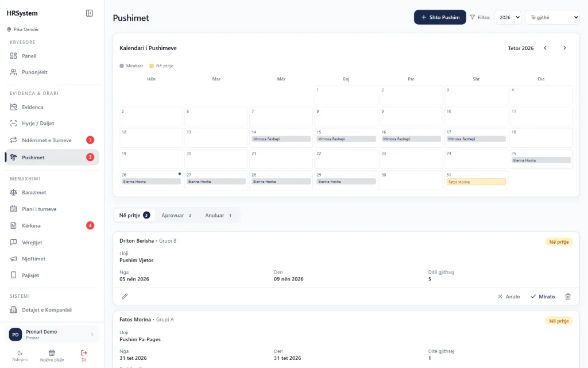Screen dimensions: 588x368
Task: Go to previous month in calendar
Action: click(546, 48)
